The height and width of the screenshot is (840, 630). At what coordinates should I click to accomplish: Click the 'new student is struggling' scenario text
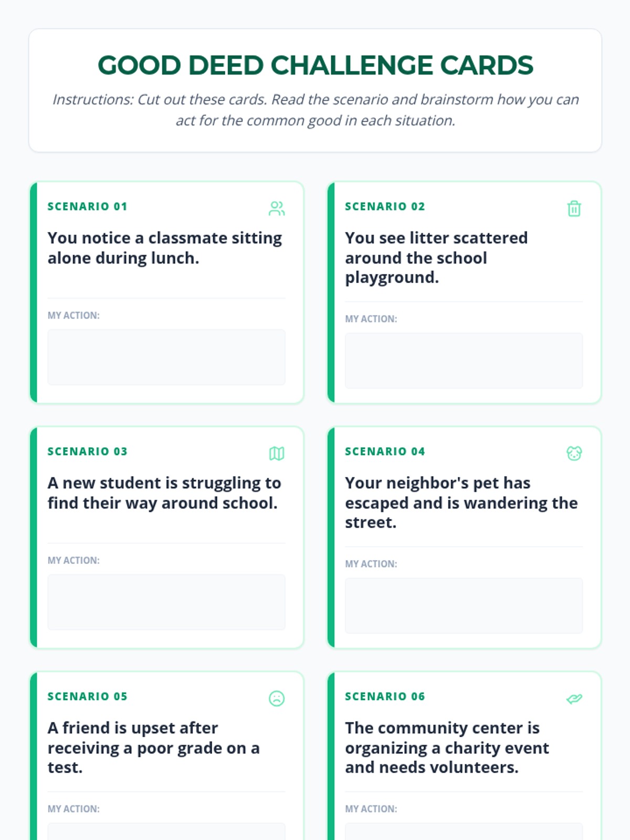tap(164, 492)
